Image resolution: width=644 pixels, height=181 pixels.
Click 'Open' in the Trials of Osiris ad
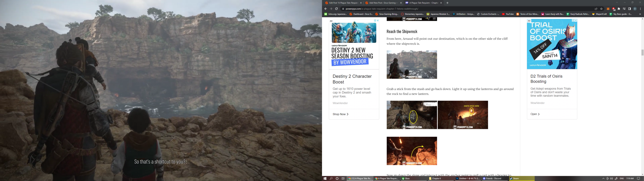[x=535, y=114]
